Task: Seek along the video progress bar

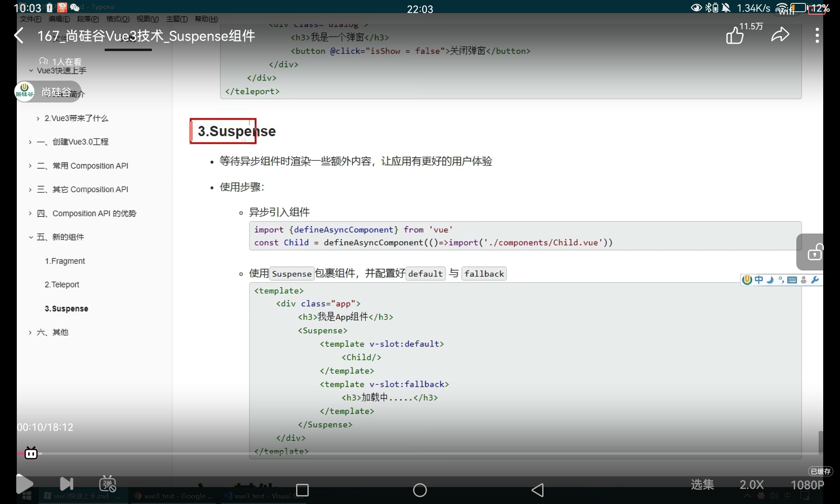Action: point(420,454)
